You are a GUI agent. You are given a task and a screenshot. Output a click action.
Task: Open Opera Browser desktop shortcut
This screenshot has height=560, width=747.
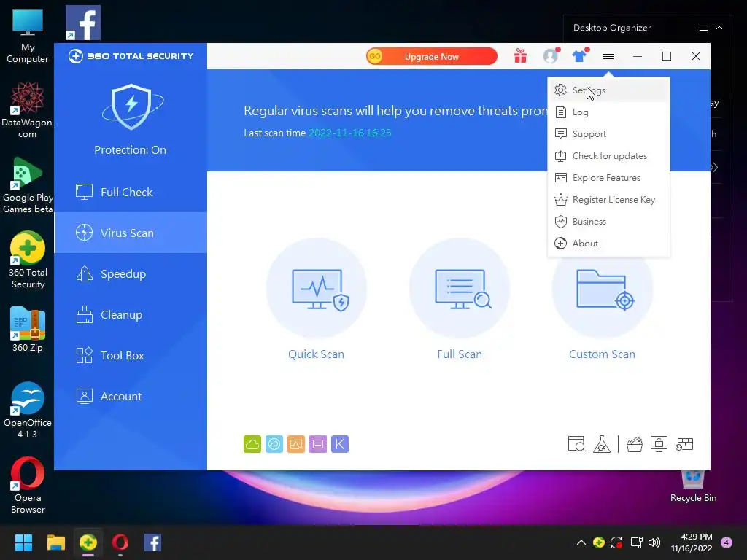pyautogui.click(x=28, y=485)
